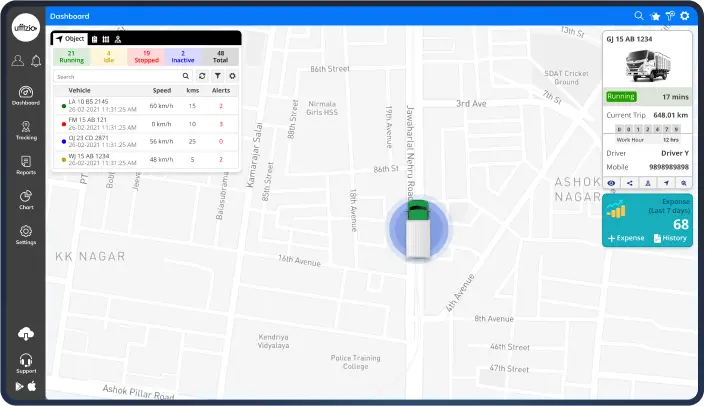The width and height of the screenshot is (705, 406).
Task: Open the filter options funnel
Action: tap(217, 76)
